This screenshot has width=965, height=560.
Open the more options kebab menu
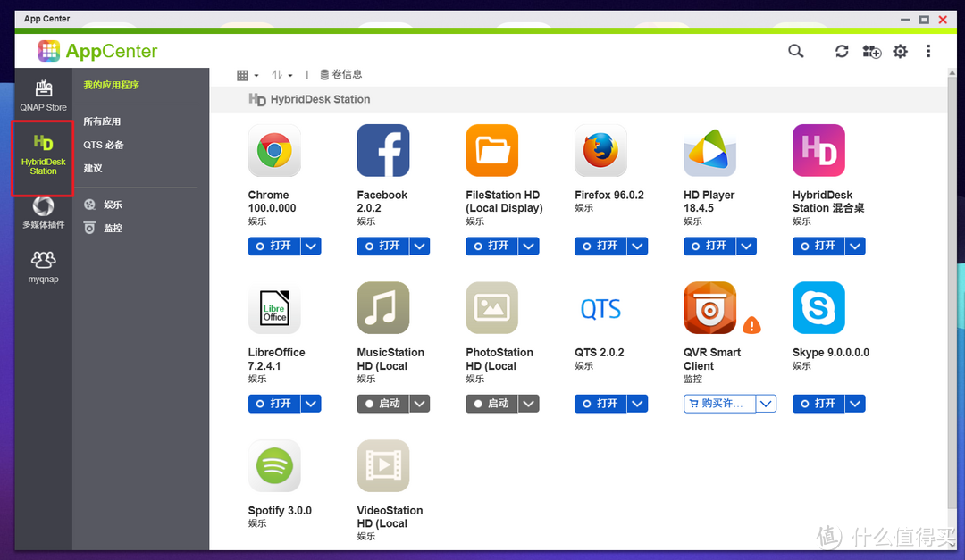click(928, 52)
